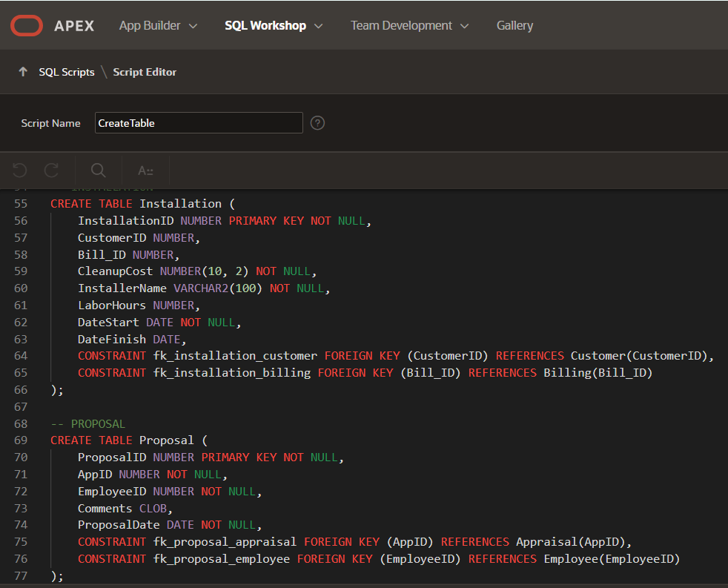
Task: Click 'Employee(EmployeeID)' reference text
Action: click(612, 559)
